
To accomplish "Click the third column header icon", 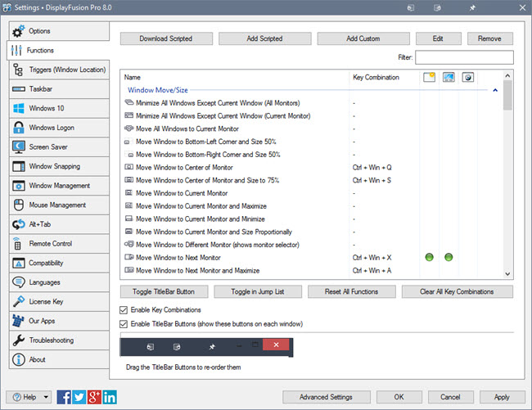I will tap(468, 77).
